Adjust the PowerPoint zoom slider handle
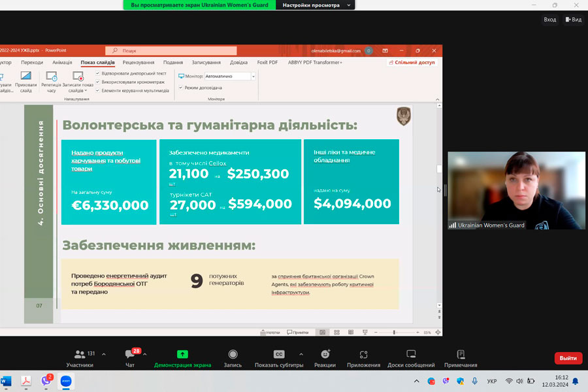This screenshot has height=392, width=588. tap(394, 333)
